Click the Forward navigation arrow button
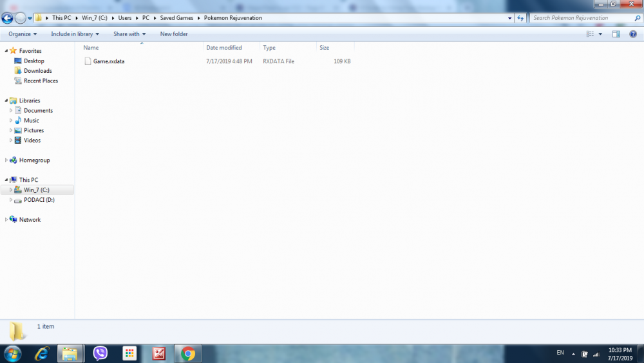The image size is (644, 363). (x=20, y=18)
